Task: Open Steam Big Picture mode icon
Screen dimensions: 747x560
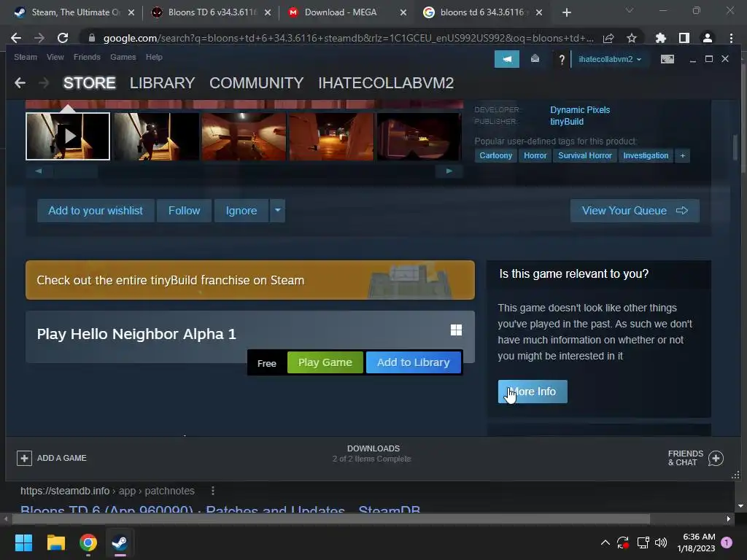Action: click(667, 59)
